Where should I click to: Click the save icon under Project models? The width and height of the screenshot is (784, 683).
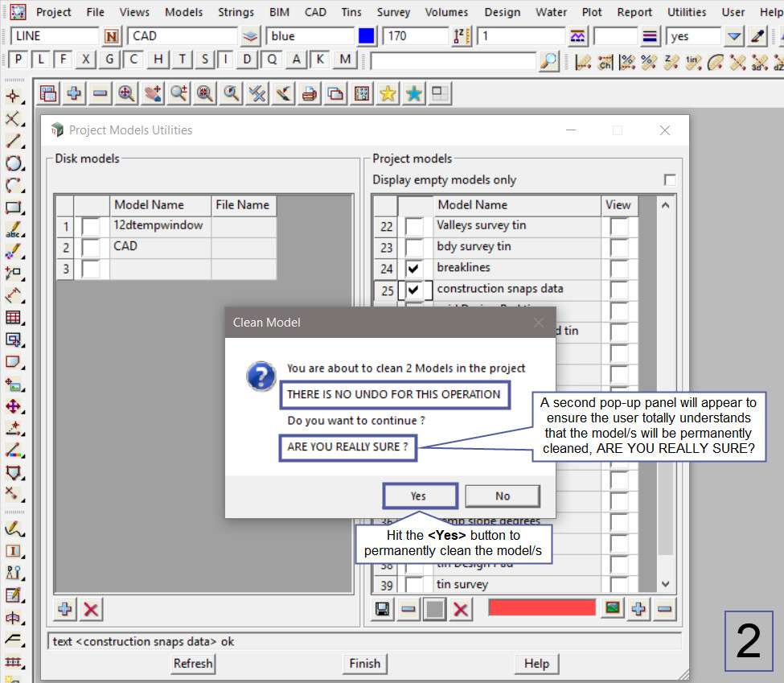point(384,609)
